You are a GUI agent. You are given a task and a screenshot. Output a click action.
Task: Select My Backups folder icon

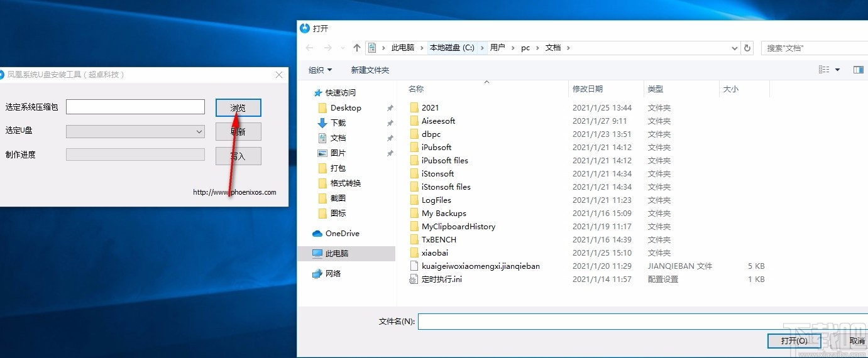click(414, 214)
